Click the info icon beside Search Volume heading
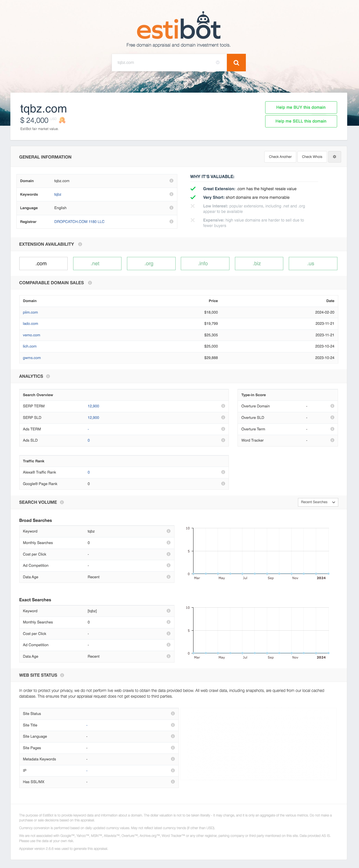Screen dimensions: 359x868 62,502
